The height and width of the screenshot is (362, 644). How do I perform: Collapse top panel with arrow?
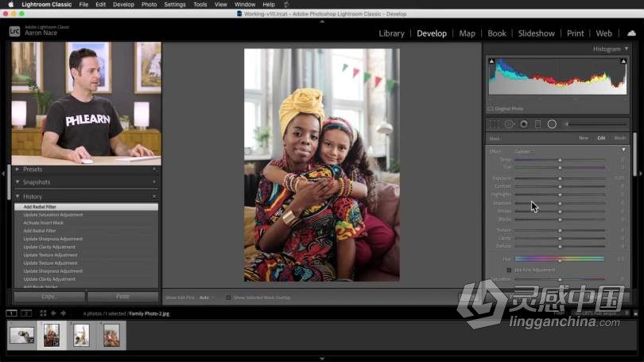click(322, 21)
